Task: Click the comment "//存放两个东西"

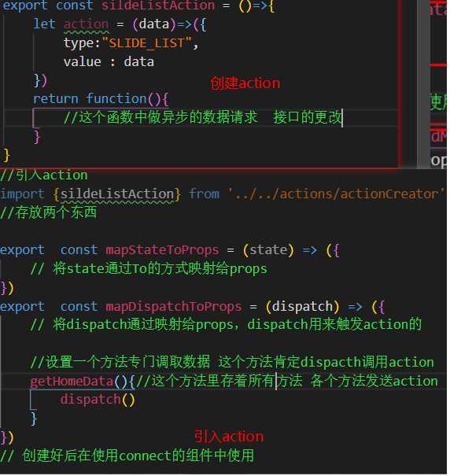Action: 49,212
